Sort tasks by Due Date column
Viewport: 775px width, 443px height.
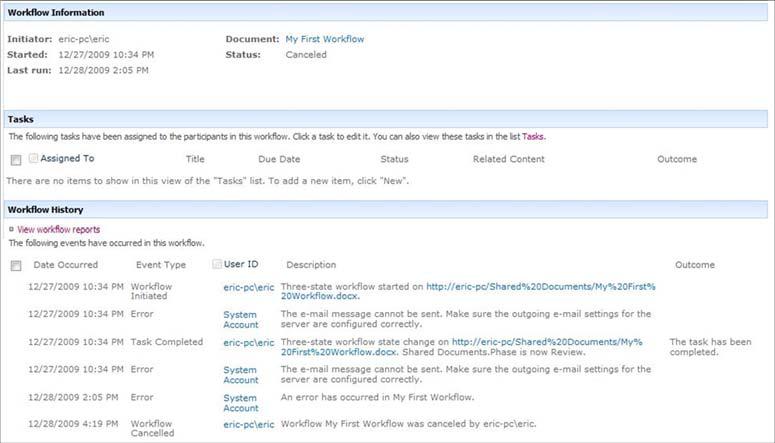(x=279, y=159)
